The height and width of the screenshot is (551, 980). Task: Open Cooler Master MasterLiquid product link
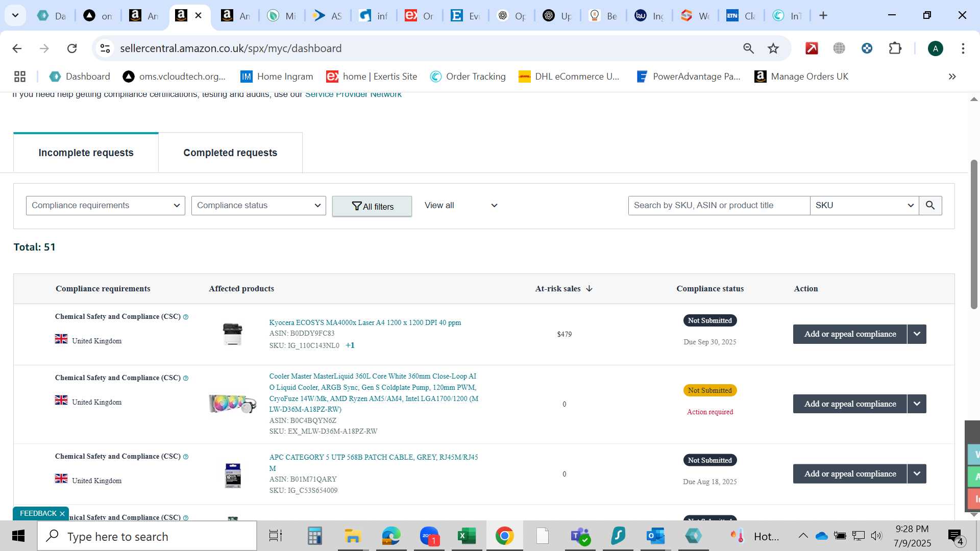[374, 393]
